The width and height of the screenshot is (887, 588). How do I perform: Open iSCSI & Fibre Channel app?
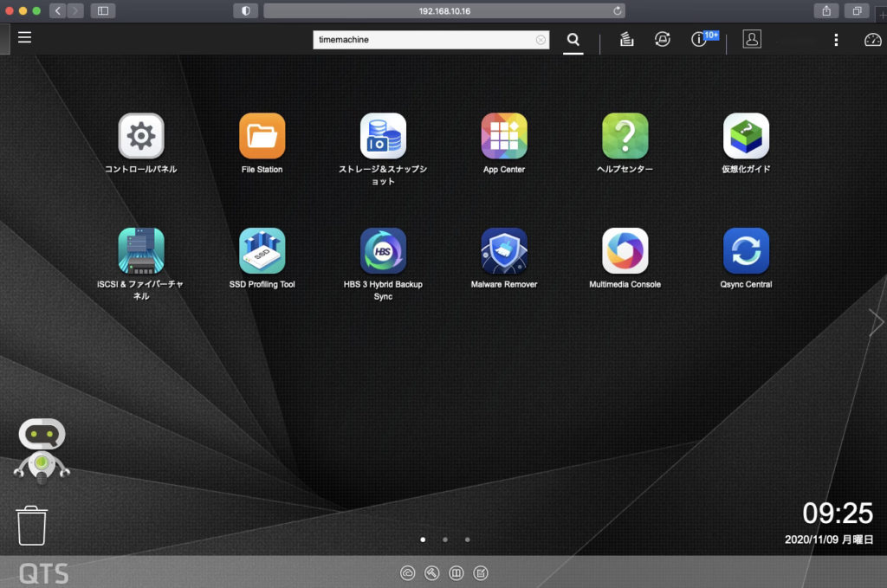coord(141,250)
